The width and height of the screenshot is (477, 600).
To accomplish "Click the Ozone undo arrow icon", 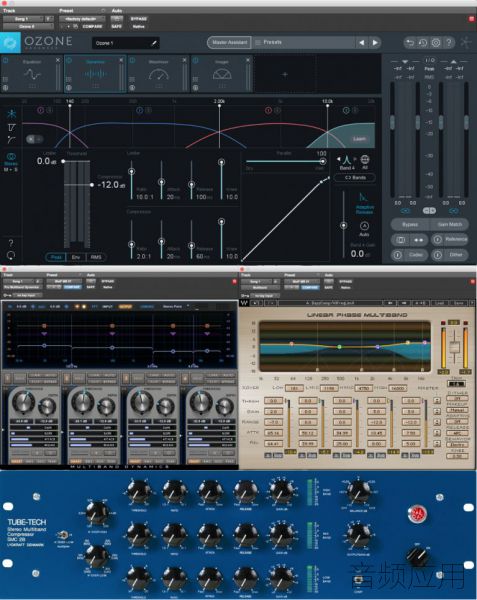I will pyautogui.click(x=410, y=42).
